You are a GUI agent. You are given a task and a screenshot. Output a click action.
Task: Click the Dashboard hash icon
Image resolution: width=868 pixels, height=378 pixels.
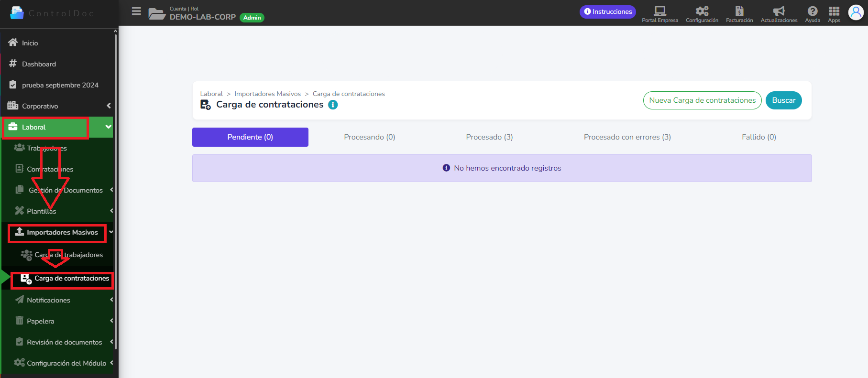click(x=13, y=64)
